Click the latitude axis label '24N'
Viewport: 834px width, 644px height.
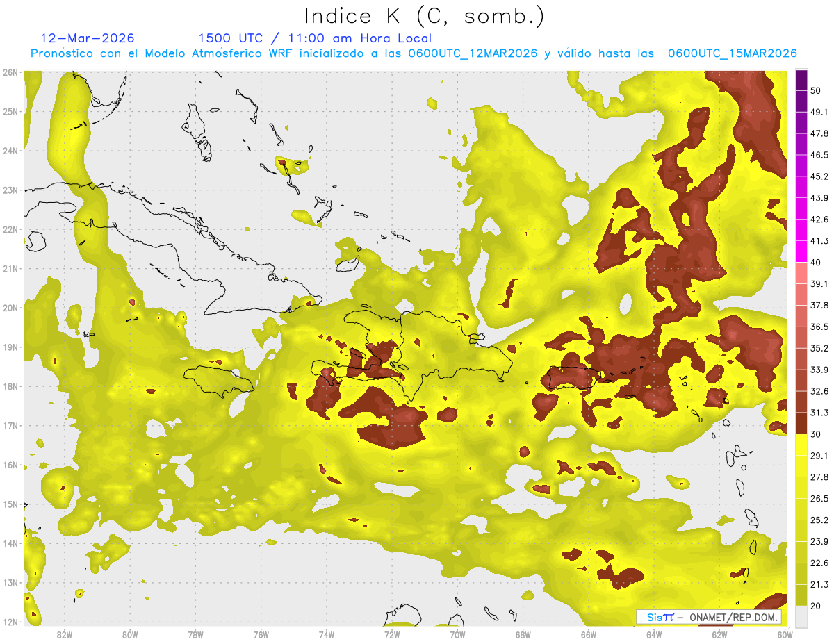[10, 151]
